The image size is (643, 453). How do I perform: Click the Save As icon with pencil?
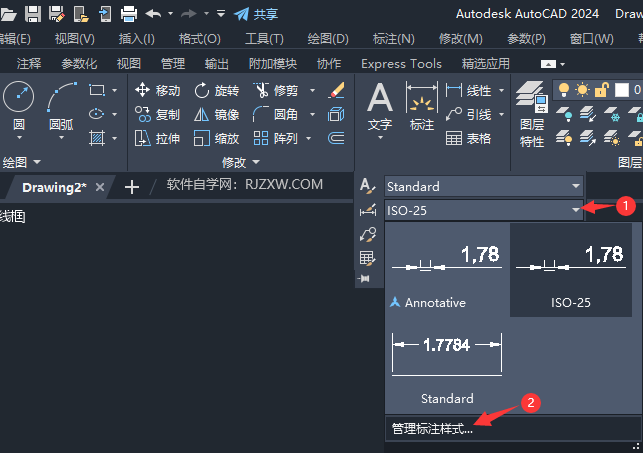[57, 14]
